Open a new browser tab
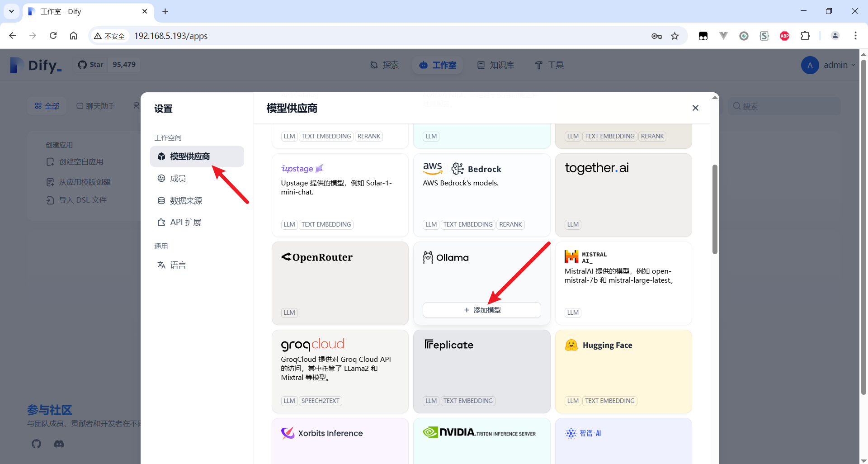Viewport: 868px width, 464px height. pyautogui.click(x=165, y=11)
